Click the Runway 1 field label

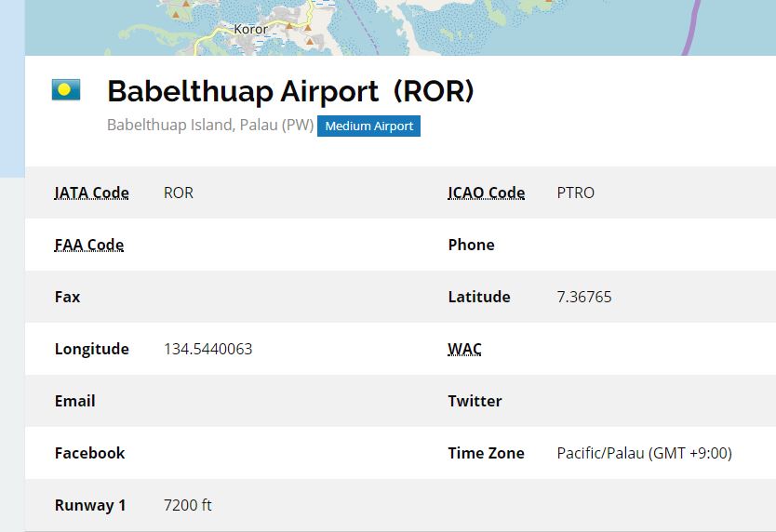[90, 505]
